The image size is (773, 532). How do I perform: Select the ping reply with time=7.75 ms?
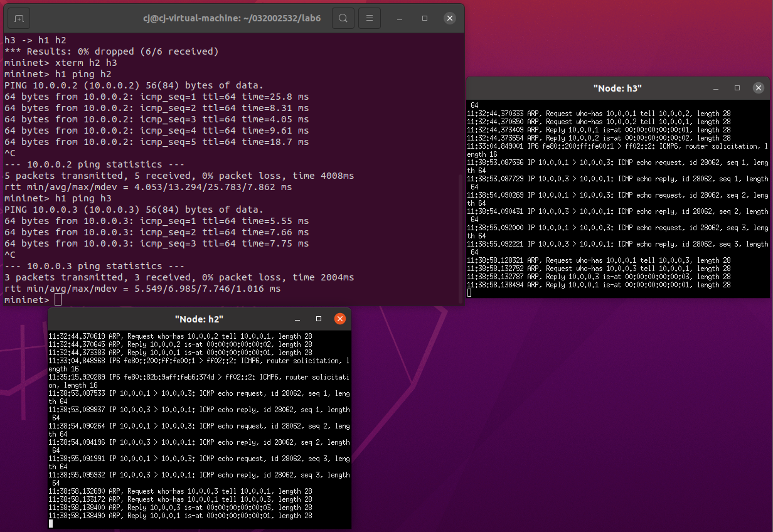click(x=157, y=243)
